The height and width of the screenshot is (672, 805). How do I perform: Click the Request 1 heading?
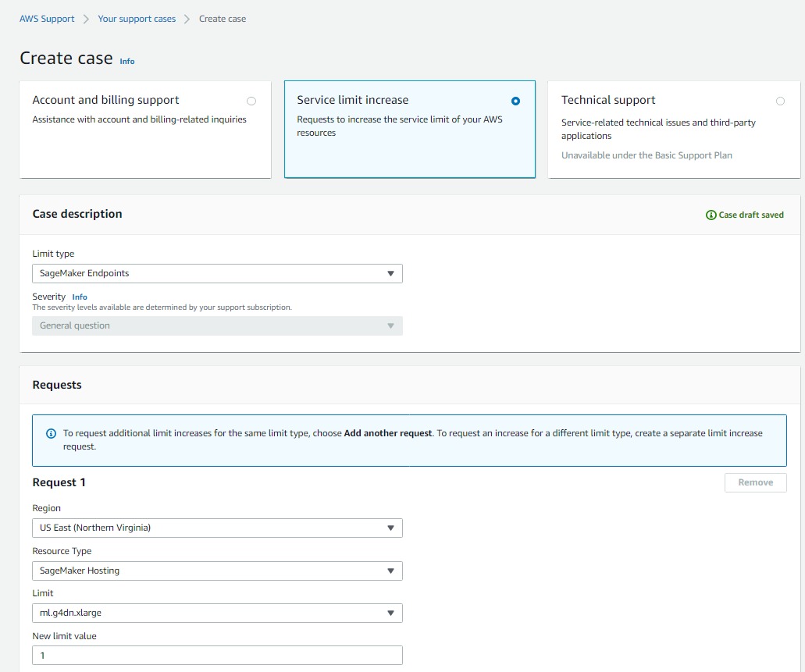click(59, 482)
